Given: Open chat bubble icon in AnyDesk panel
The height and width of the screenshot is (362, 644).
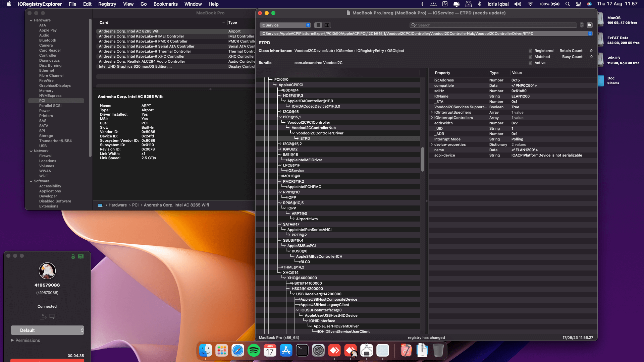Looking at the screenshot, I should tap(52, 316).
